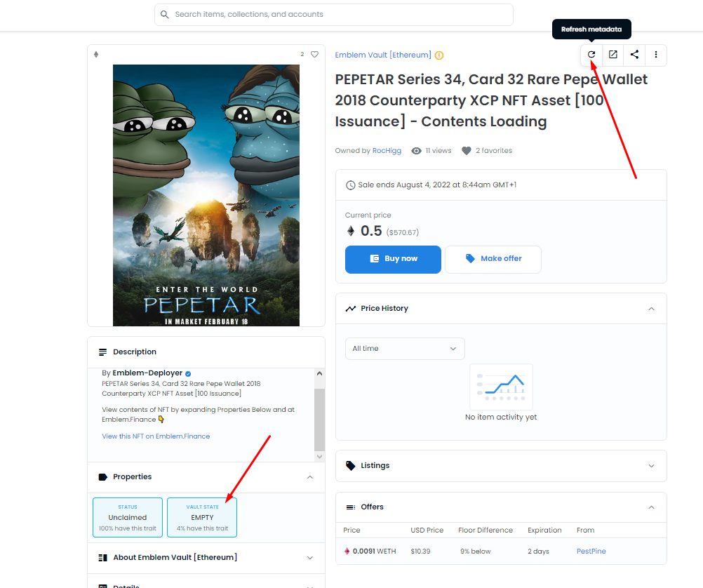This screenshot has width=703, height=588.
Task: Click the Properties label icon
Action: point(102,476)
